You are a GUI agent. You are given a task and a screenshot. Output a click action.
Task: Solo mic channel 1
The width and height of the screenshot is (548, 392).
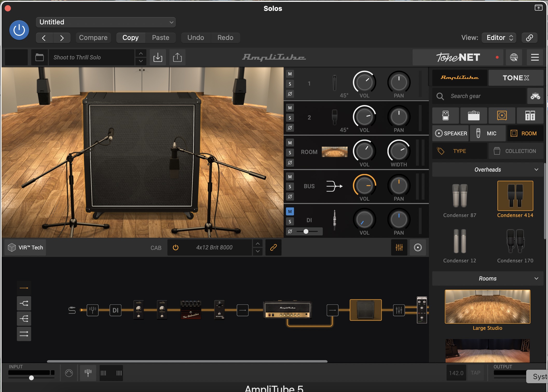[x=290, y=84]
